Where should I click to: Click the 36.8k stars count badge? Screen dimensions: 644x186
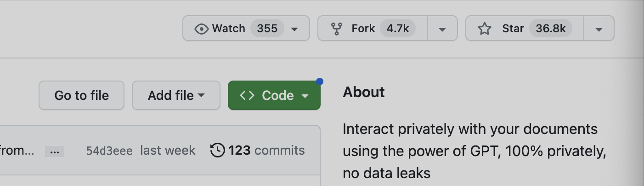click(x=550, y=29)
